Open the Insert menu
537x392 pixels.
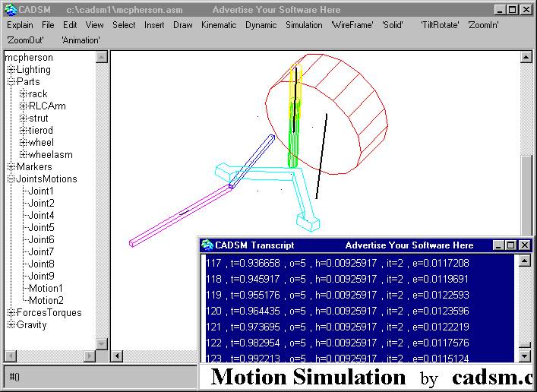154,25
